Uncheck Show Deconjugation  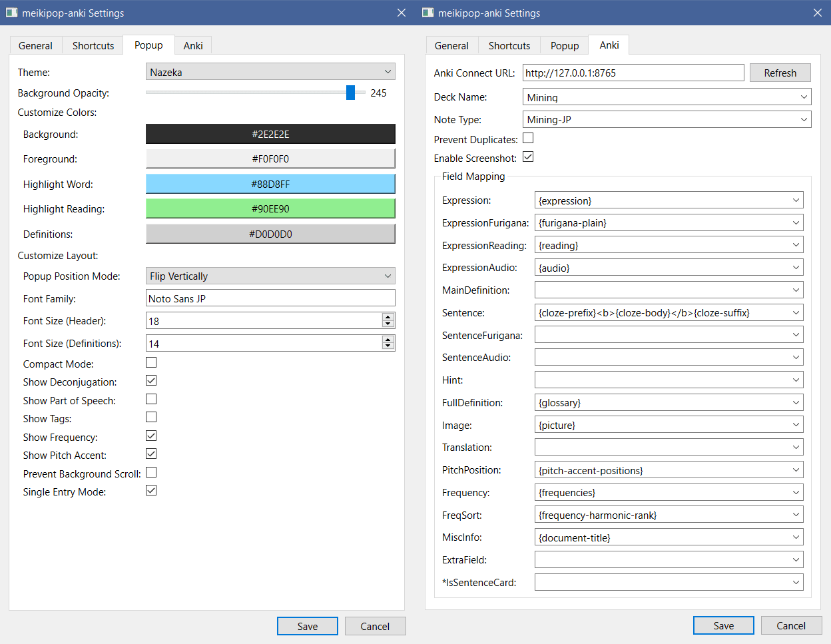coord(151,381)
